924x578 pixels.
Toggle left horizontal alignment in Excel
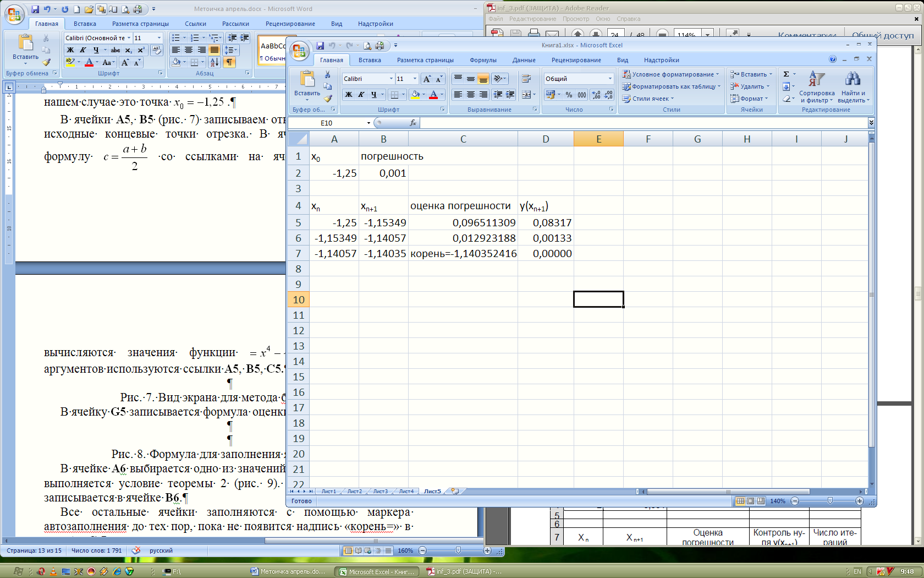[x=458, y=95]
